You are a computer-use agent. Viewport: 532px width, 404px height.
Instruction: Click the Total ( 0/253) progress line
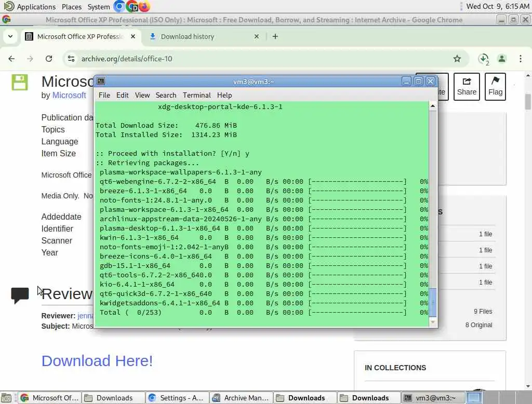click(x=263, y=313)
